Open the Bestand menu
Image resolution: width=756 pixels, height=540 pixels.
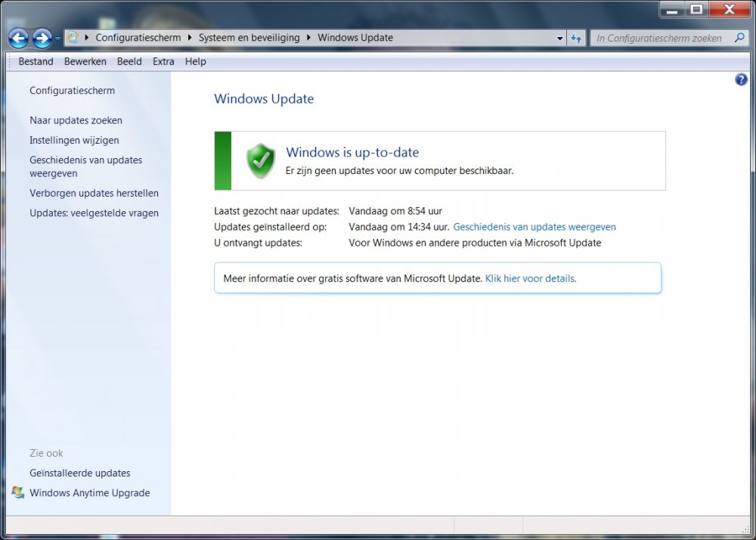36,62
